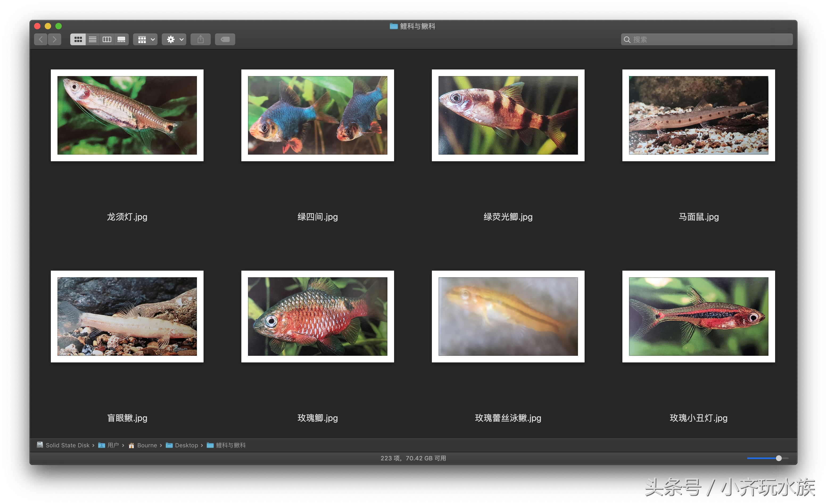Screen dimensions: 827x504
Task: Click 用户 folder in path bar
Action: click(108, 445)
